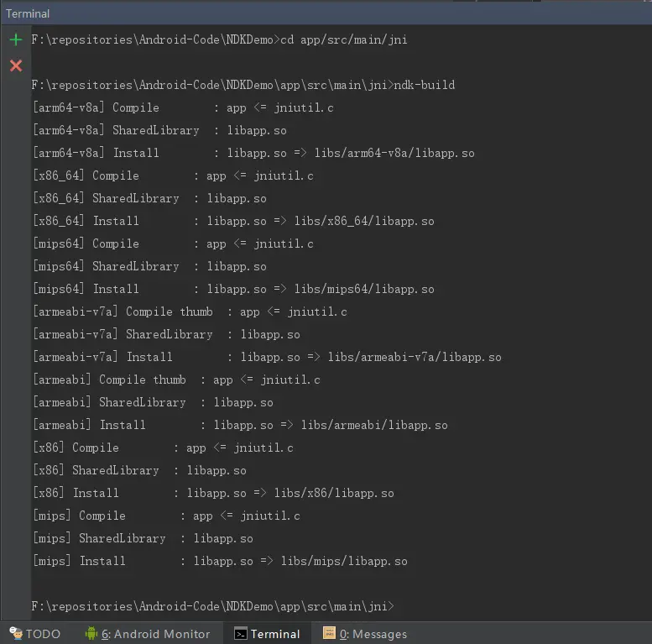Image resolution: width=652 pixels, height=644 pixels.
Task: Click the final empty jni> command prompt
Action: 213,606
